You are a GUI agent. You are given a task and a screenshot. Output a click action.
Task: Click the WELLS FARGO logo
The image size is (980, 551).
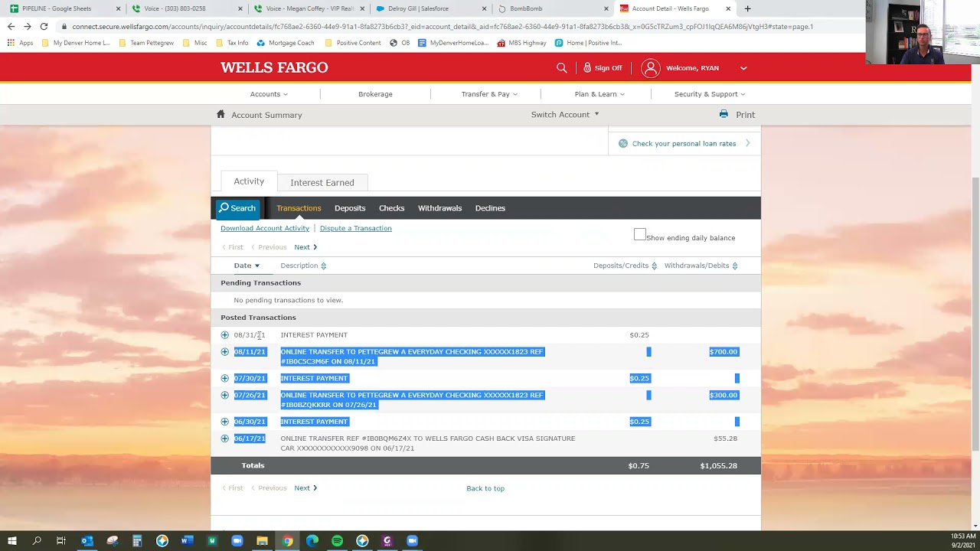pos(274,67)
